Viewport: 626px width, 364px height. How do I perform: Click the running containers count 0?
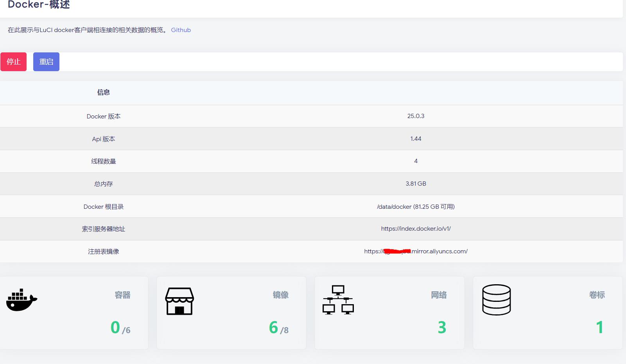click(115, 328)
